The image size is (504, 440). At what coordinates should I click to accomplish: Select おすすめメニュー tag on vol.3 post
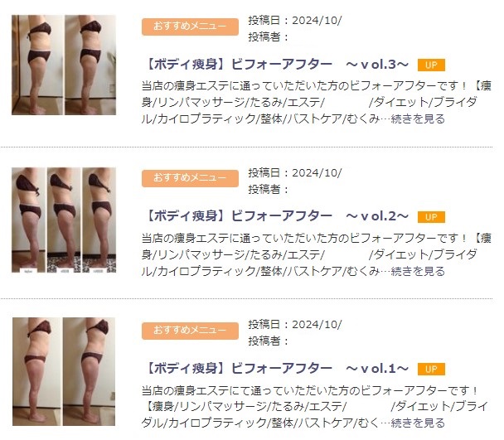190,27
